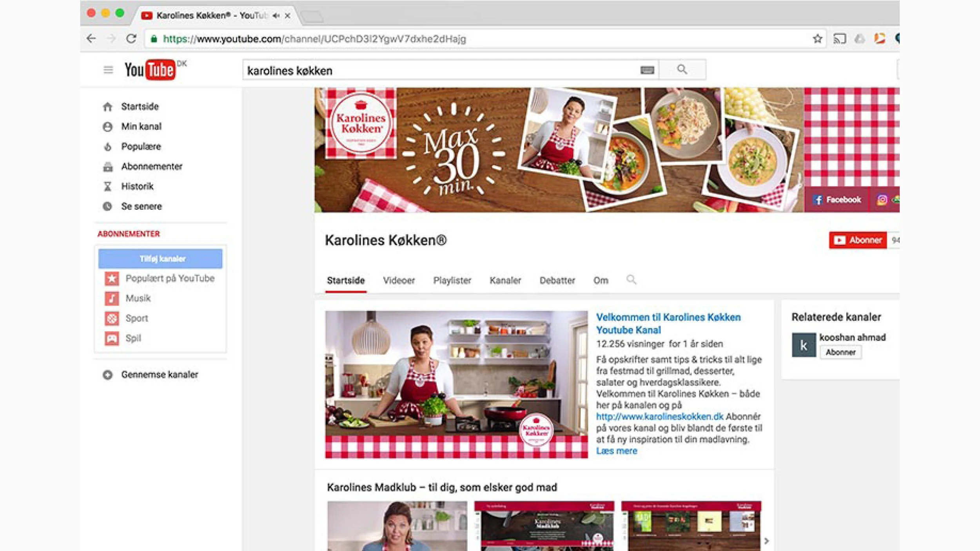Viewport: 980px width, 551px height.
Task: Switch to the Playlister tab
Action: [452, 280]
